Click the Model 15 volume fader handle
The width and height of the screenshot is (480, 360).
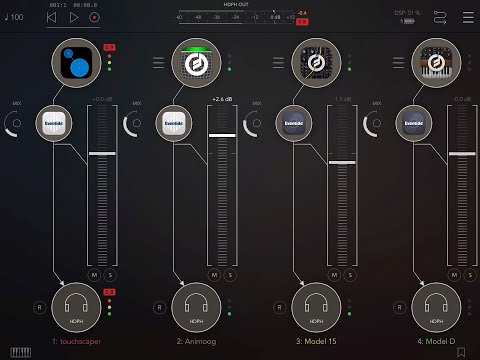(x=342, y=162)
